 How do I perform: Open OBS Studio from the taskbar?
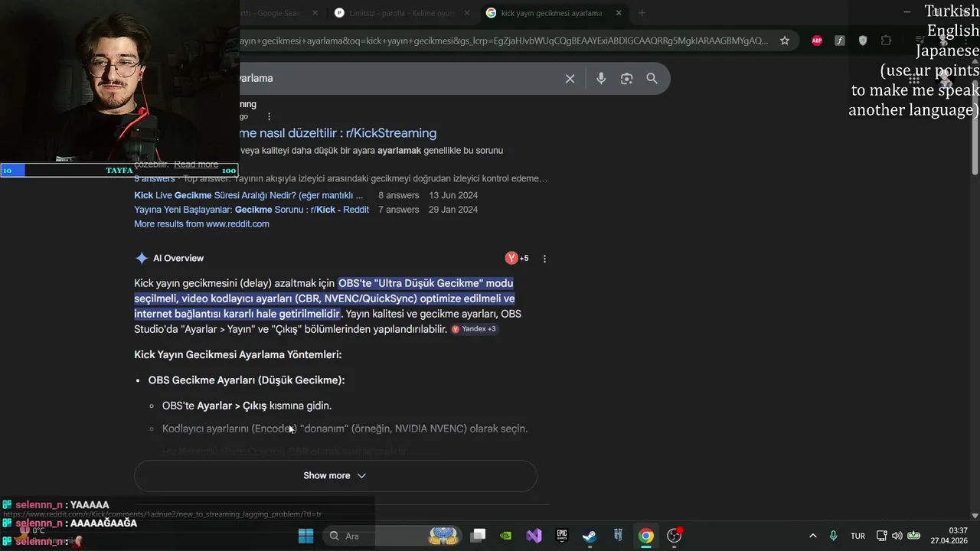point(675,536)
